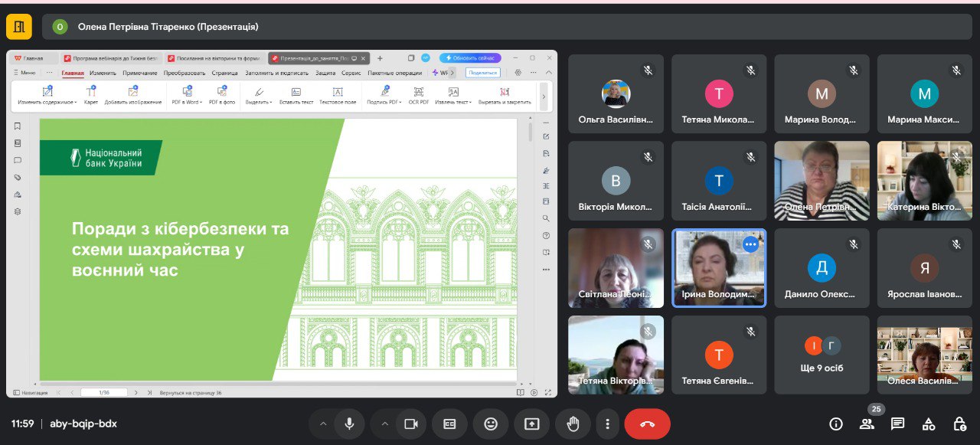Image resolution: width=980 pixels, height=445 pixels.
Task: Open the 'Сервис' ribbon tab
Action: click(351, 73)
